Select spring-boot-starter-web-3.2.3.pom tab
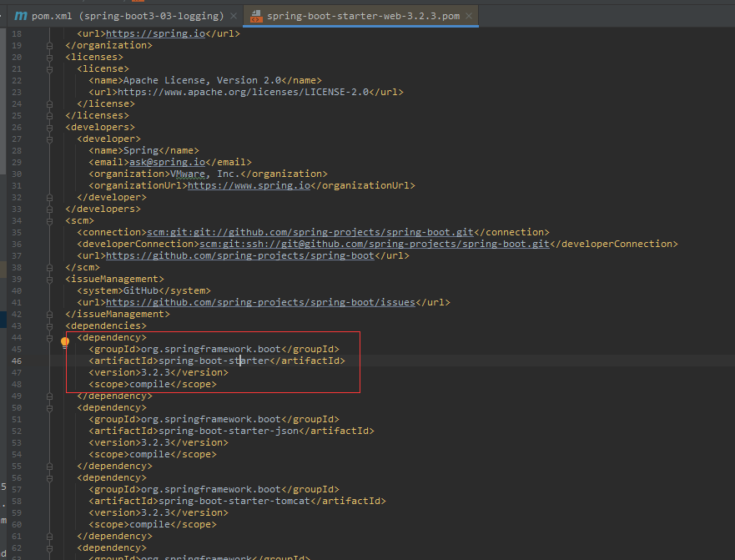 pyautogui.click(x=361, y=16)
